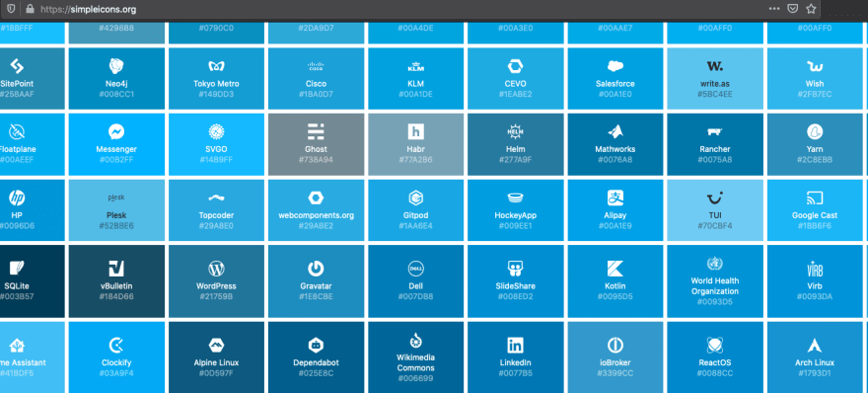This screenshot has height=393, width=868.
Task: Click the SitePoint title text
Action: [x=17, y=84]
